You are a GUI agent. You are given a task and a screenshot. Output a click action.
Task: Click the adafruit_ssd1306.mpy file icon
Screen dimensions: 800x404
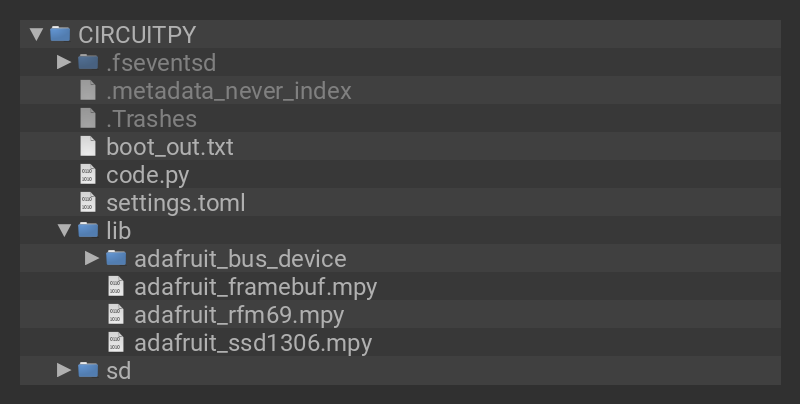coord(116,343)
